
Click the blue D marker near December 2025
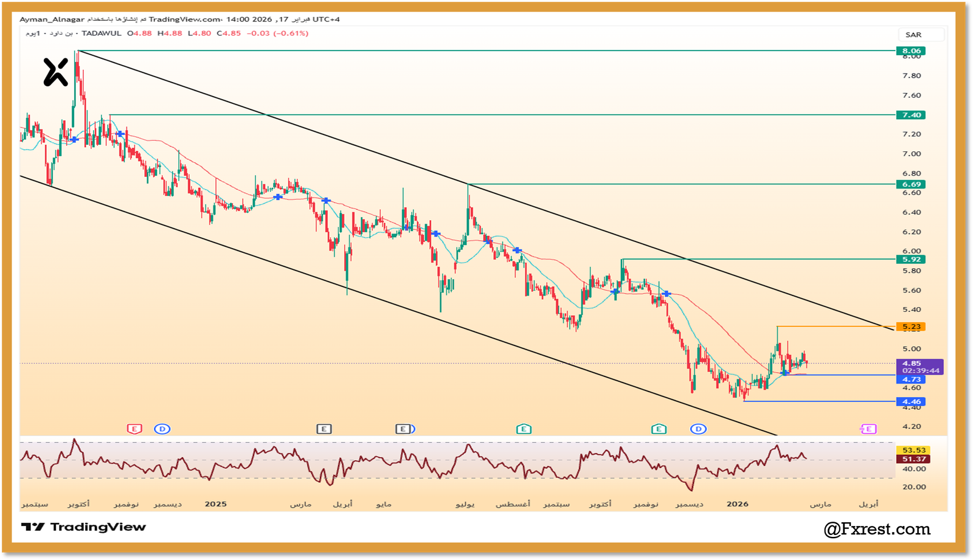[x=698, y=429]
